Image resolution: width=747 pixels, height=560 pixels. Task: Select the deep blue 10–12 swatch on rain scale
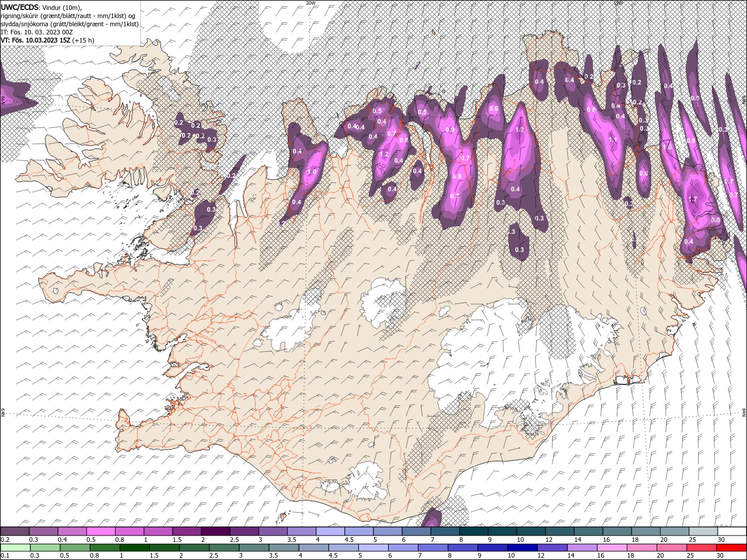coord(522,548)
